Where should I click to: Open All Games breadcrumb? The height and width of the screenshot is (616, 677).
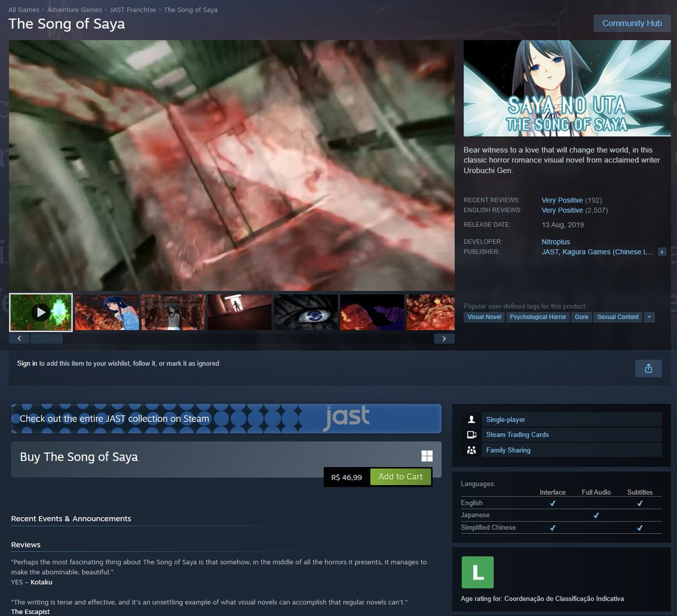(24, 10)
